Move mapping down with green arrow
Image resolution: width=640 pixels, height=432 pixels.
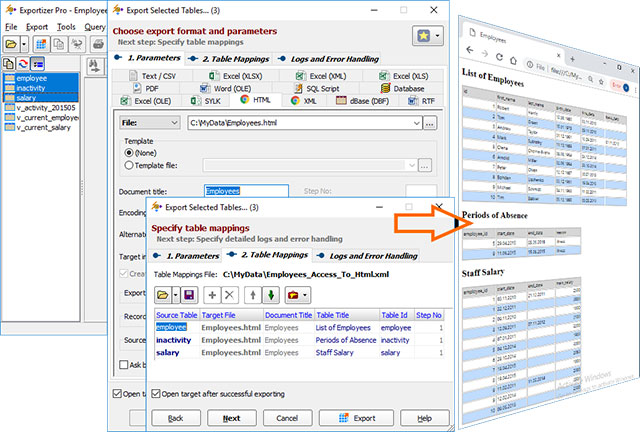[271, 295]
